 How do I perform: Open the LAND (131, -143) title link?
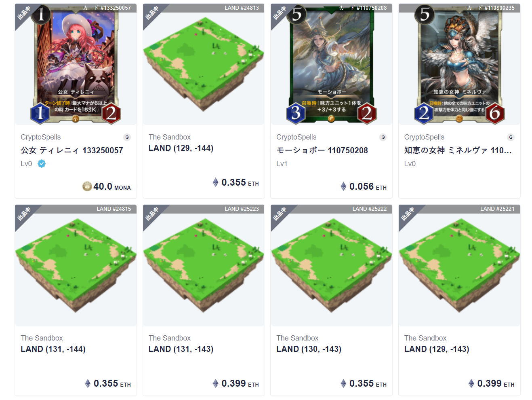click(181, 349)
